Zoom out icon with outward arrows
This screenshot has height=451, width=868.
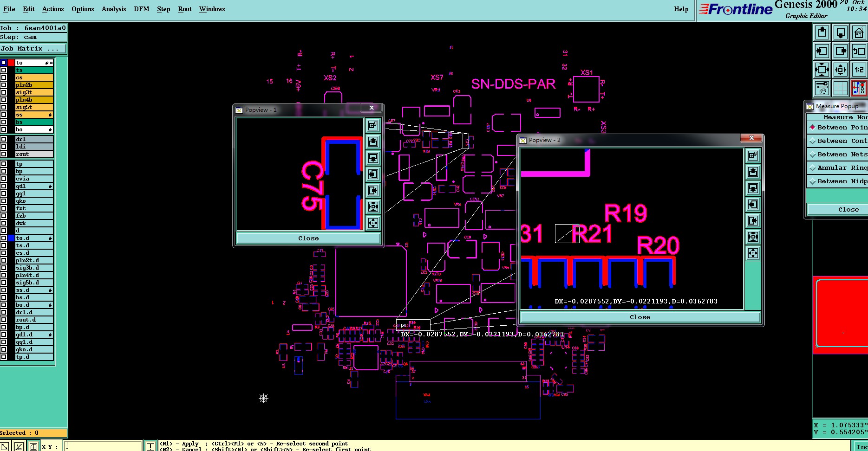841,70
